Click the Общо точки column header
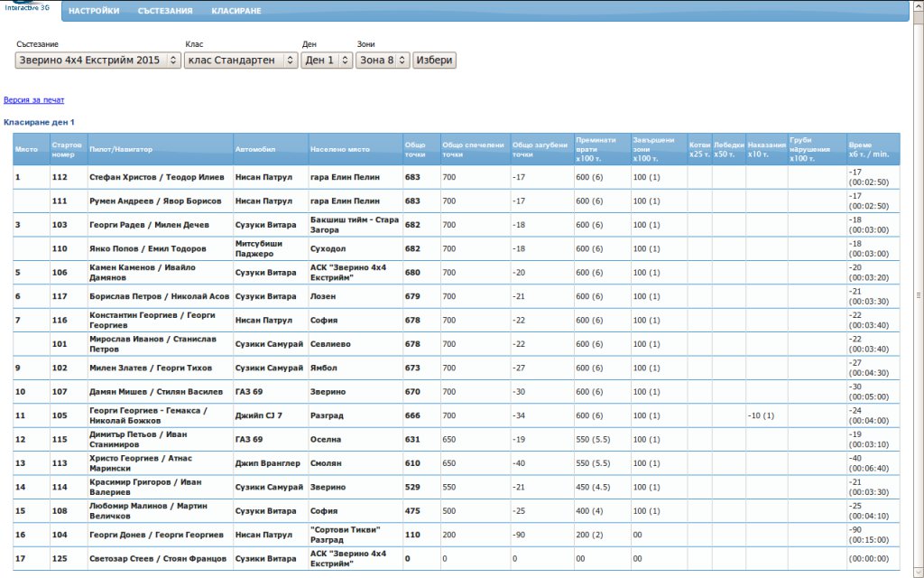Screen dimensions: 924x578 pyautogui.click(x=415, y=149)
